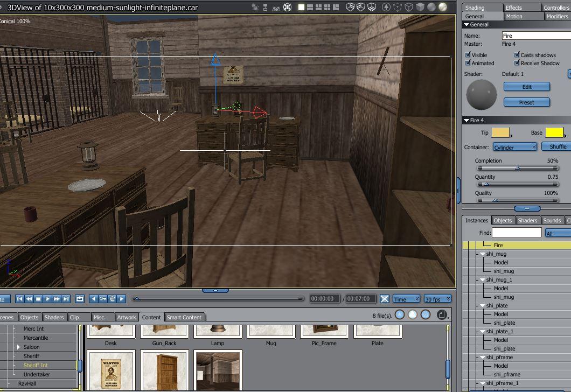The image size is (571, 392).
Task: Click the first working plane box icon
Action: coord(350,8)
